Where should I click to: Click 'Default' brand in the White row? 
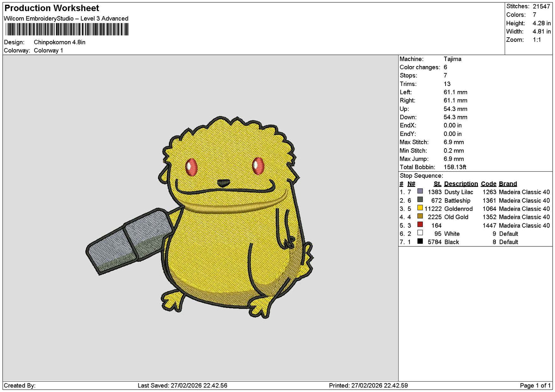click(x=509, y=233)
